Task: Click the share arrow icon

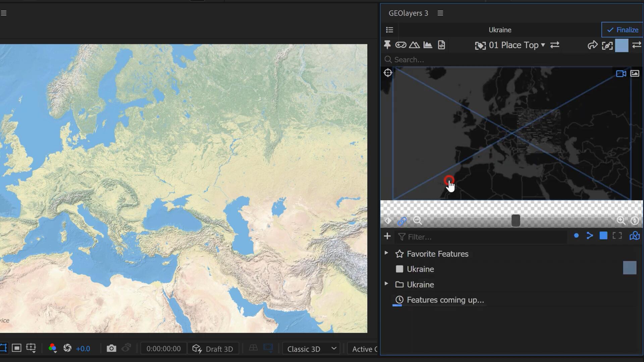Action: [592, 45]
